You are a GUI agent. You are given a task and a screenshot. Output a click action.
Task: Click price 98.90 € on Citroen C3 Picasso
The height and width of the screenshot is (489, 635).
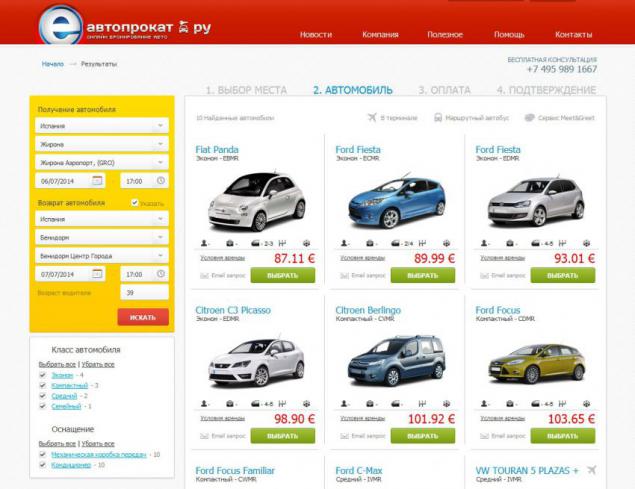click(294, 419)
